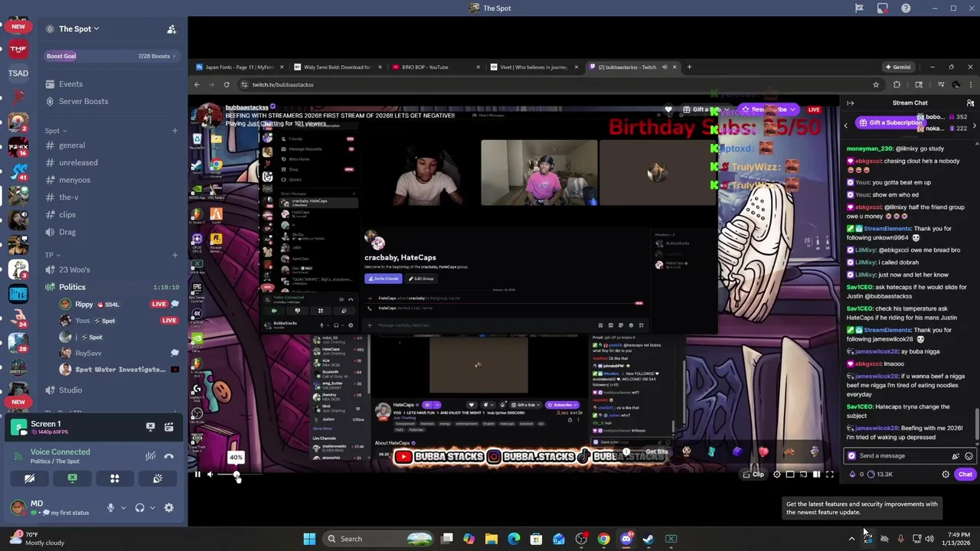Collapse the Stream Chat panel
The height and width of the screenshot is (551, 980).
point(850,103)
